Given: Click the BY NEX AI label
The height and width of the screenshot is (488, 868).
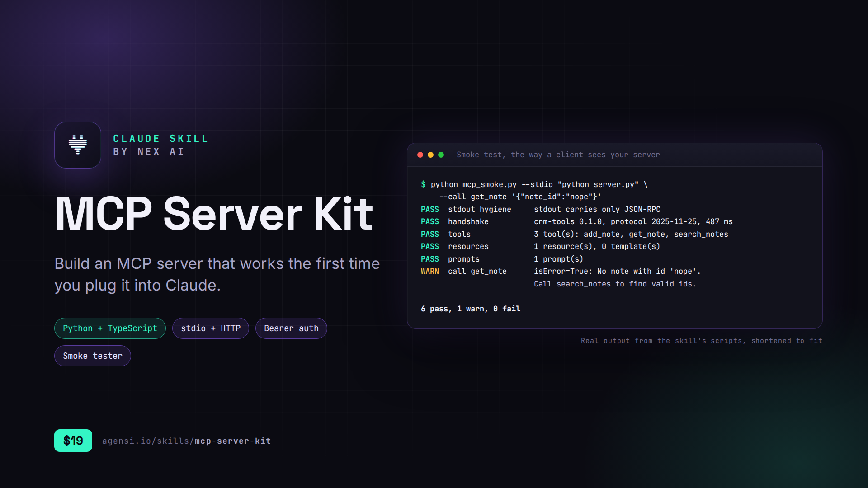Looking at the screenshot, I should 149,151.
